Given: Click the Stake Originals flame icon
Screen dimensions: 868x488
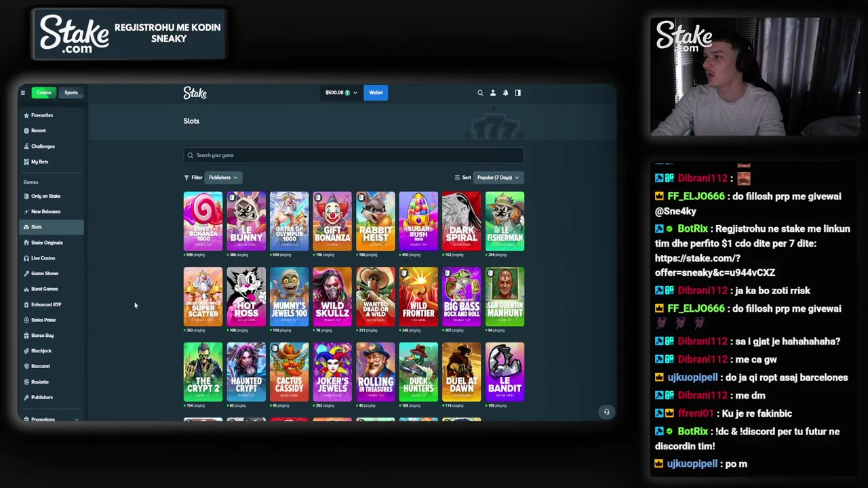Looking at the screenshot, I should (26, 243).
